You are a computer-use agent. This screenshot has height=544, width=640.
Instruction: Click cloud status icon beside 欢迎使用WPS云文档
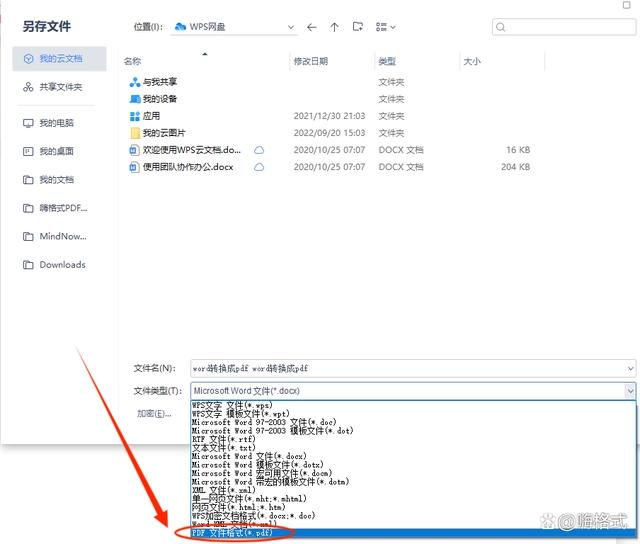click(x=259, y=150)
